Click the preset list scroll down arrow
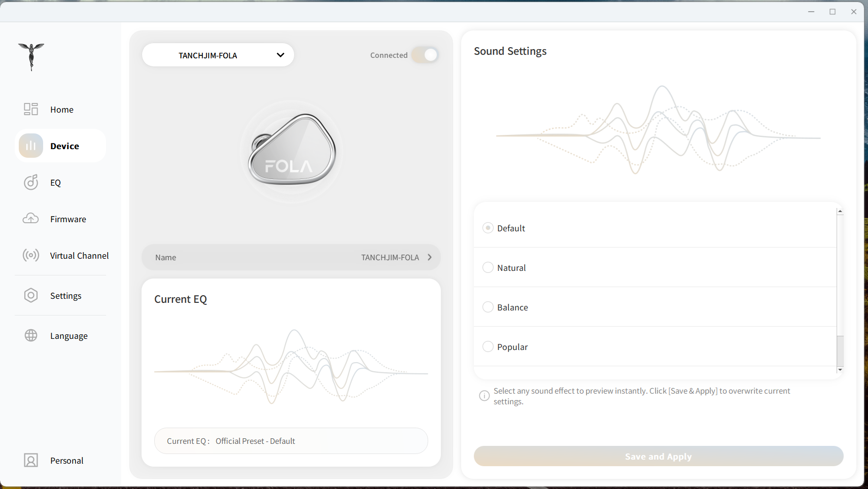Image resolution: width=868 pixels, height=489 pixels. [x=840, y=370]
